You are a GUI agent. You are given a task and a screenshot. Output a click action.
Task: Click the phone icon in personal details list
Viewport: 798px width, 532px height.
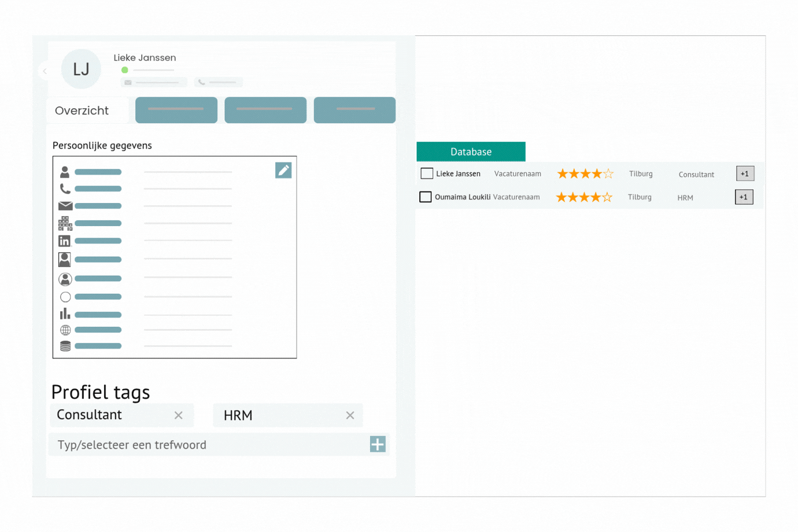click(x=65, y=189)
